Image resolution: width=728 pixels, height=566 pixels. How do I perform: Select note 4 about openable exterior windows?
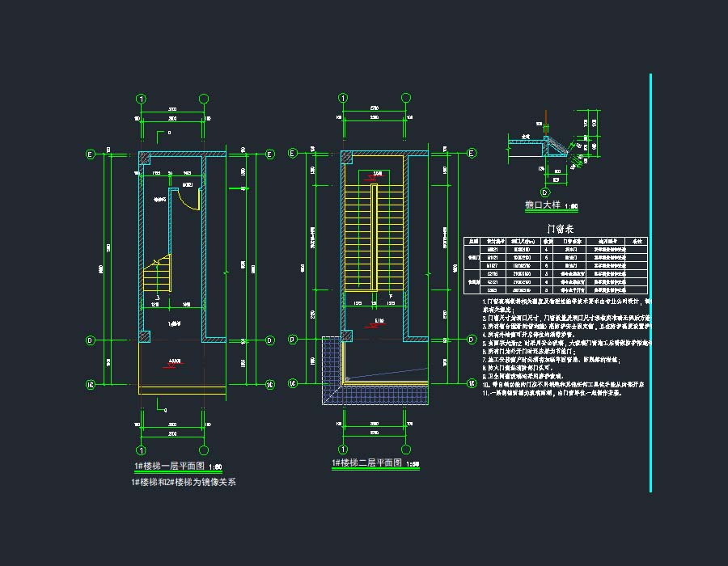pos(528,334)
